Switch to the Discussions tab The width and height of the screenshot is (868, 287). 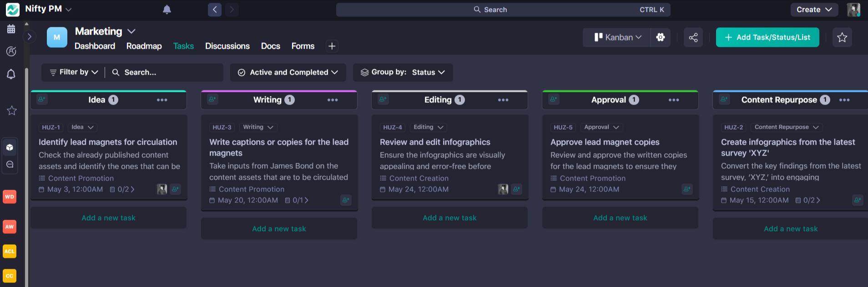pos(227,46)
